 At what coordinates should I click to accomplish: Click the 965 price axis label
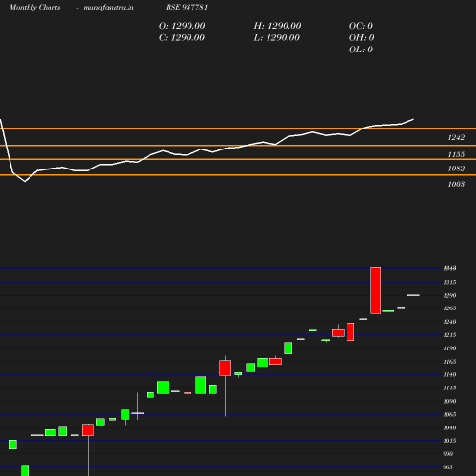(447, 467)
